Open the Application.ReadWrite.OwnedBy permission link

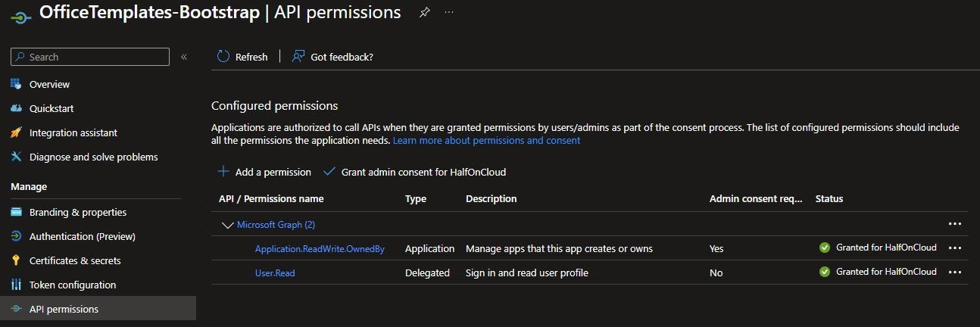[320, 248]
